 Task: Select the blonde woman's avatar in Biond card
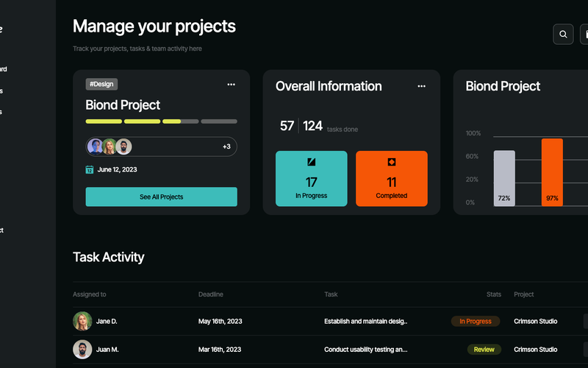pos(109,146)
